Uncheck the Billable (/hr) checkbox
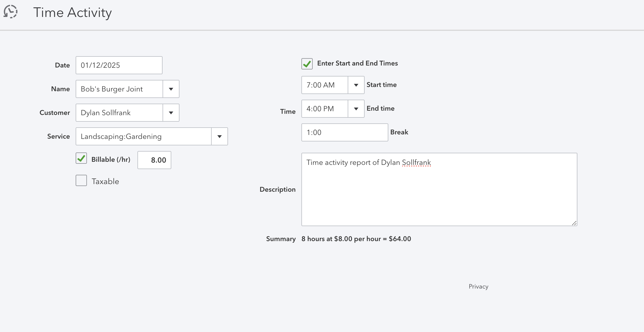The image size is (644, 332). [81, 158]
